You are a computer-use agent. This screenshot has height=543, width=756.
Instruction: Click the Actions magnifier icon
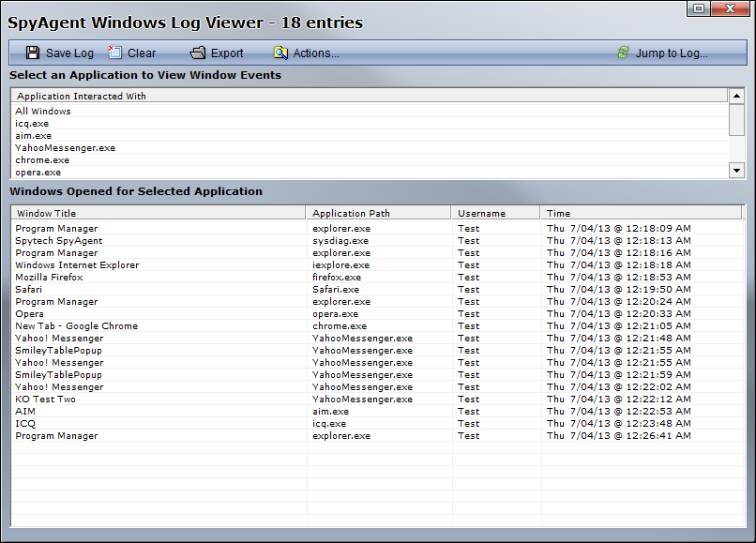[x=280, y=53]
